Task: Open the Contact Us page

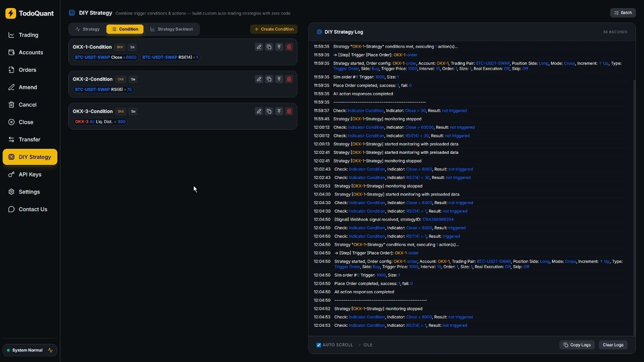Action: pyautogui.click(x=30, y=209)
